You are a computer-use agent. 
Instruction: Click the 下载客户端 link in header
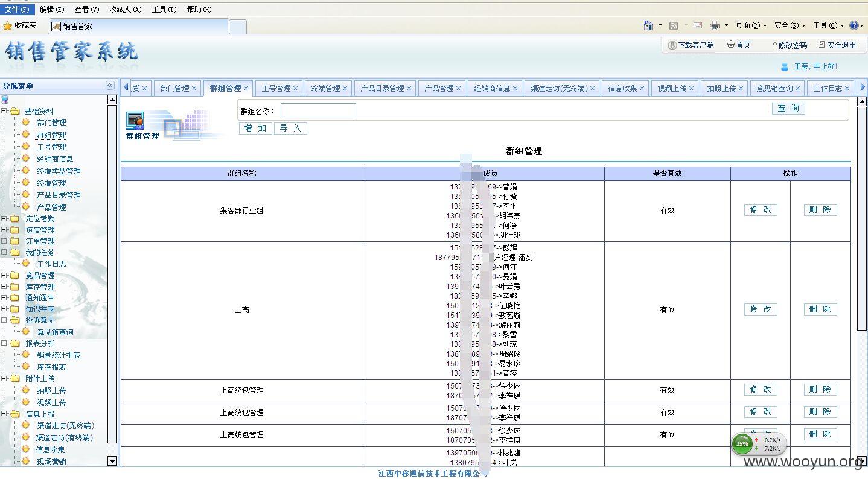(691, 45)
